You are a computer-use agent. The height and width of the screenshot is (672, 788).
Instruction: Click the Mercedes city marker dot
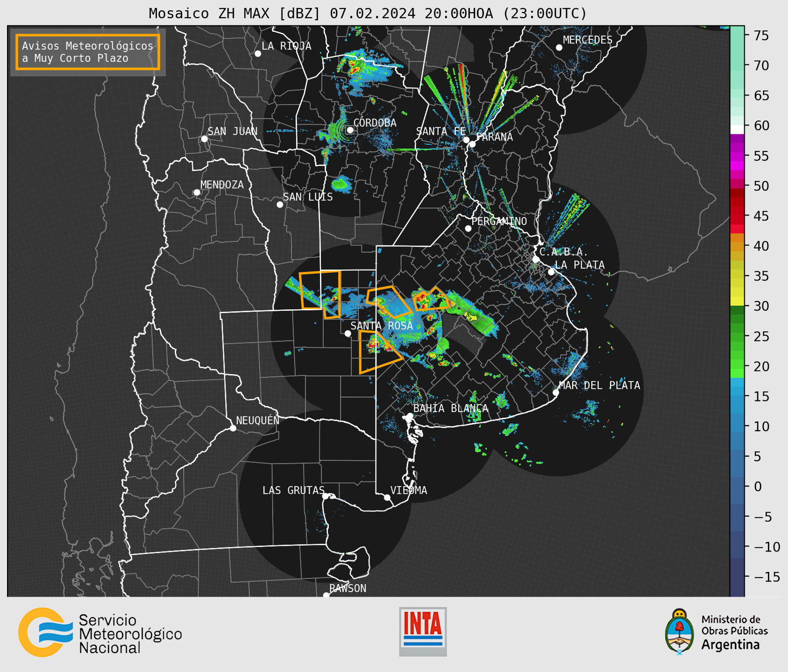tap(559, 48)
